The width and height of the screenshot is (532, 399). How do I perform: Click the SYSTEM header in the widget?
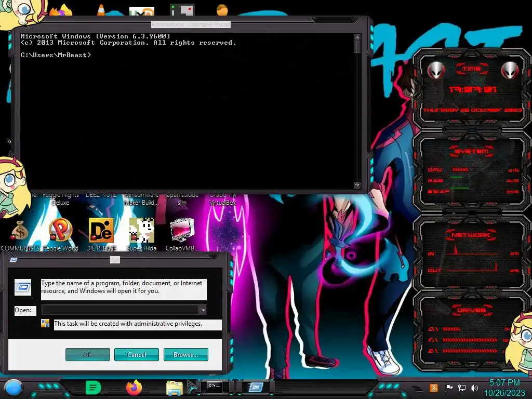472,151
